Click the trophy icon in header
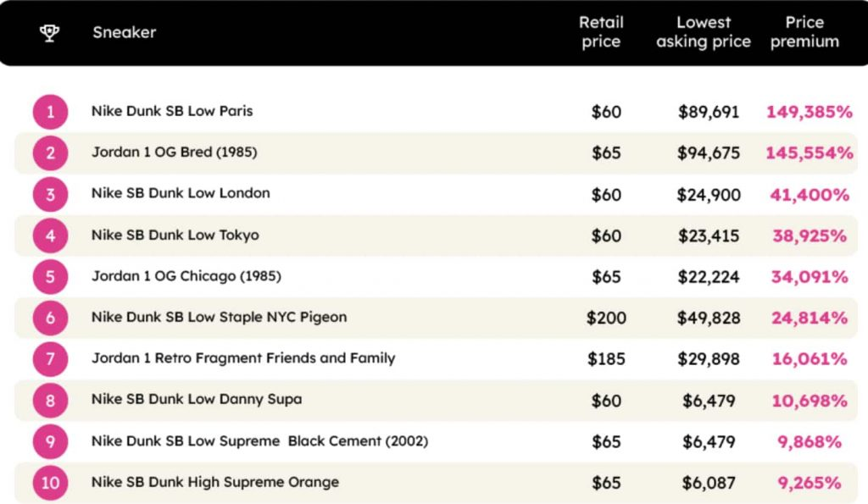The width and height of the screenshot is (868, 504). coord(50,32)
